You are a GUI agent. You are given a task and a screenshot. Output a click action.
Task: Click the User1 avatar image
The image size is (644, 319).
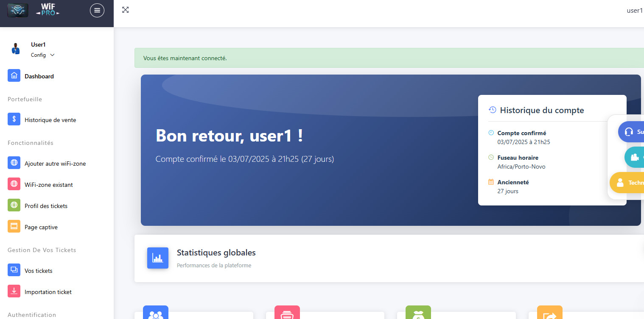pos(16,48)
